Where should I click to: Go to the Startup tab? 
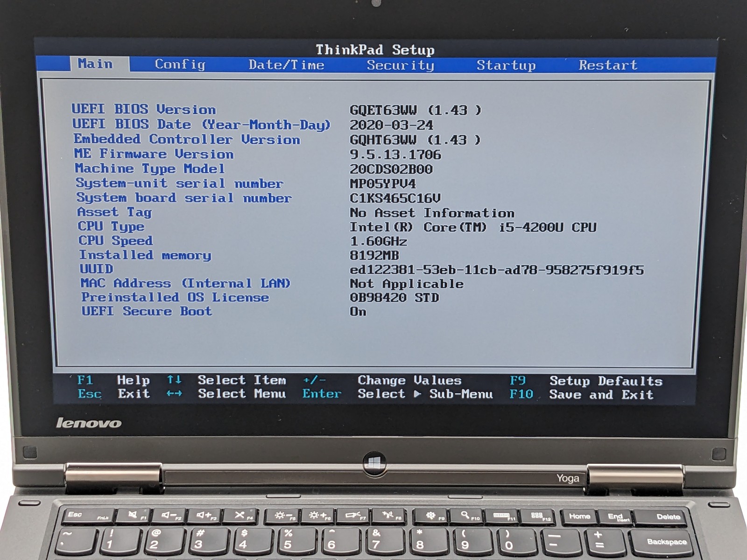[506, 65]
